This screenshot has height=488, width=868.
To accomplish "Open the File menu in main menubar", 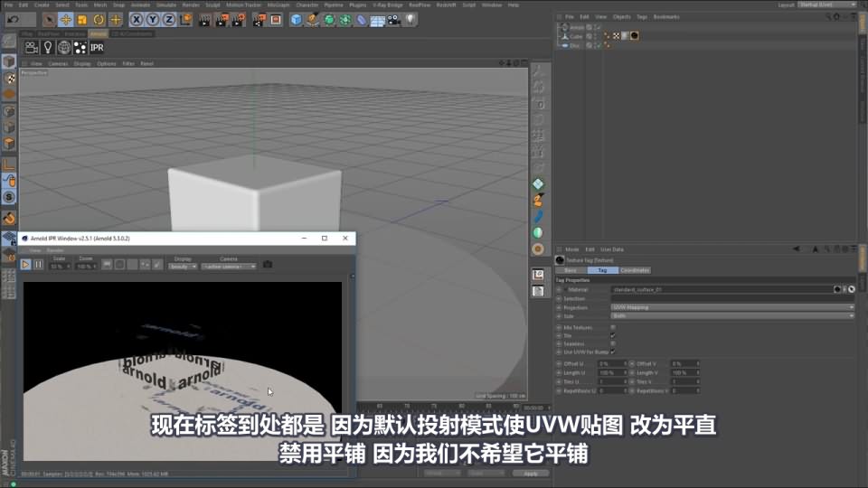I will [8, 5].
